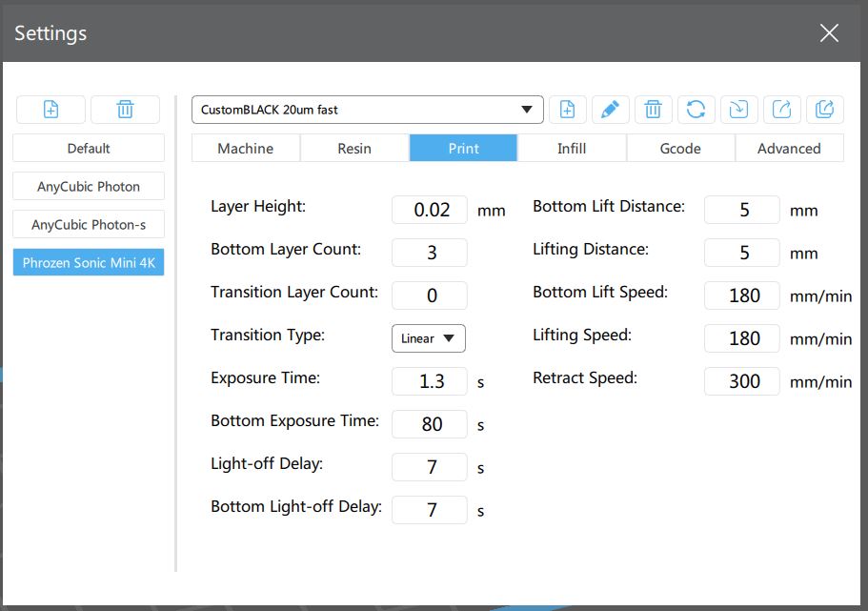This screenshot has height=611, width=868.
Task: Create a new profile next to profile dropdown
Action: [567, 110]
